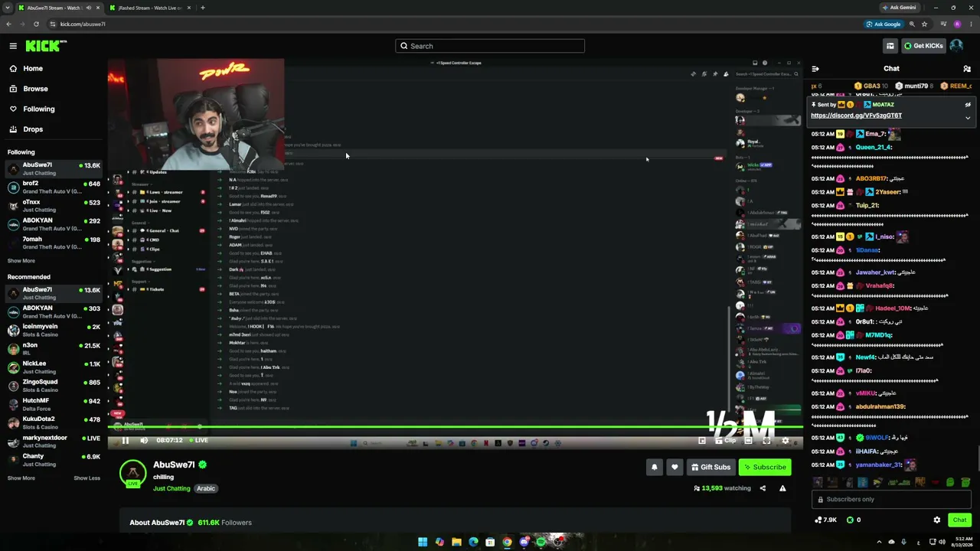980x551 pixels.
Task: Follow AbuSwe7l with the heart button
Action: click(675, 467)
